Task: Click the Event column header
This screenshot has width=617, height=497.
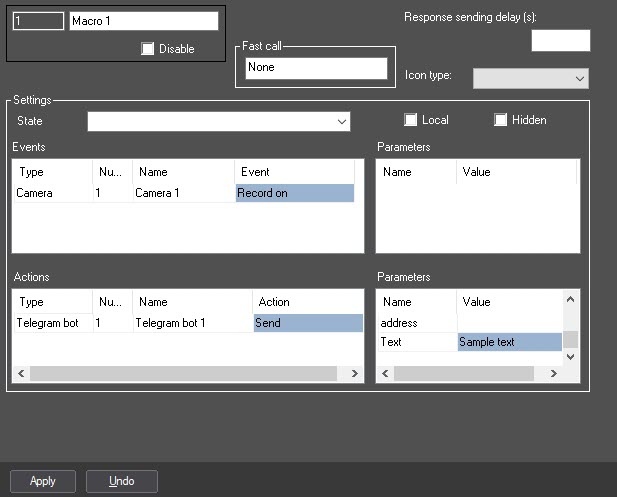Action: click(x=294, y=172)
